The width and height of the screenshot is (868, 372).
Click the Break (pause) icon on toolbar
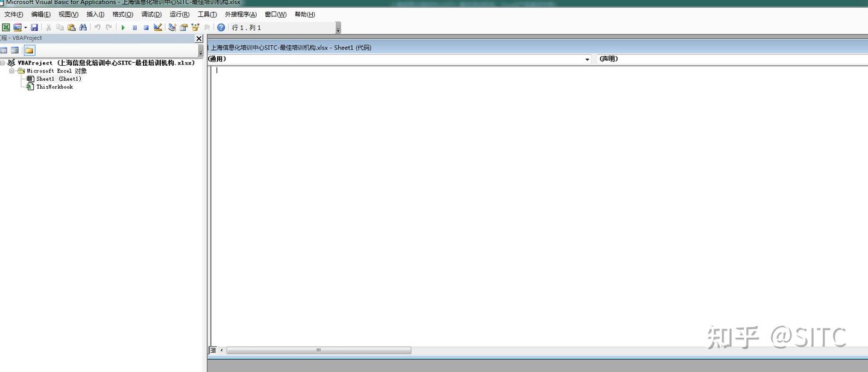tap(135, 27)
